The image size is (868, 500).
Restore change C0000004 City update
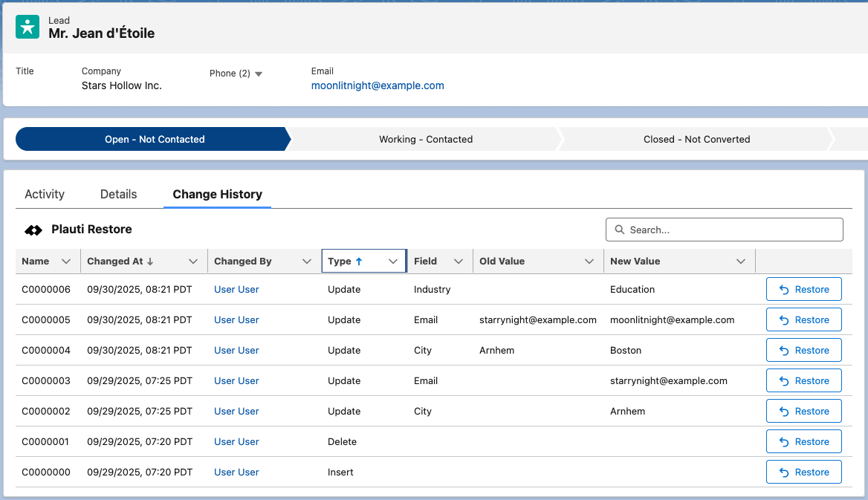pyautogui.click(x=804, y=350)
